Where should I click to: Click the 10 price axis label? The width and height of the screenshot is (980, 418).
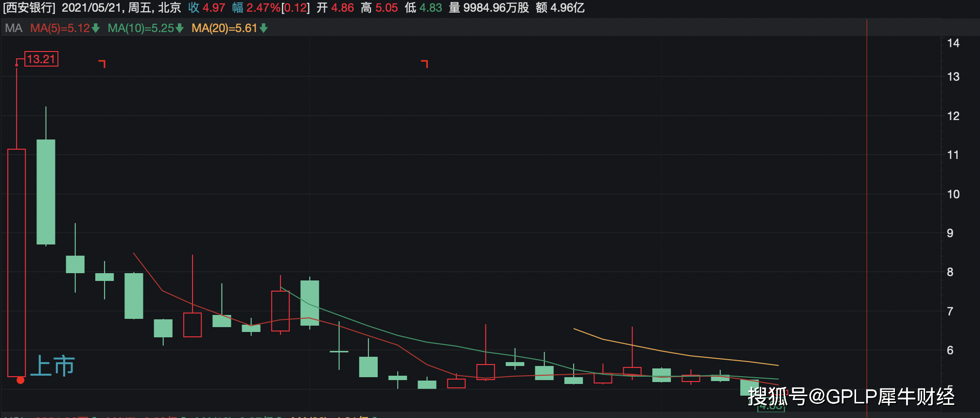pos(953,194)
